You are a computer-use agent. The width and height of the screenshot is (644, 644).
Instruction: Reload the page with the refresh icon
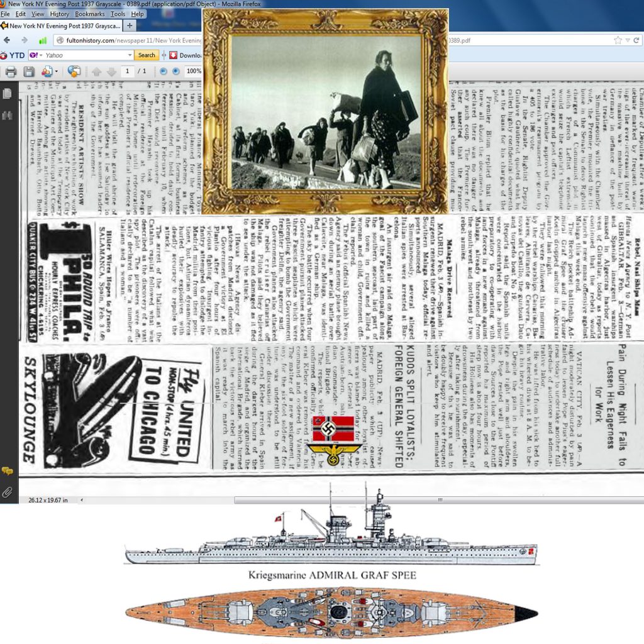coord(636,40)
